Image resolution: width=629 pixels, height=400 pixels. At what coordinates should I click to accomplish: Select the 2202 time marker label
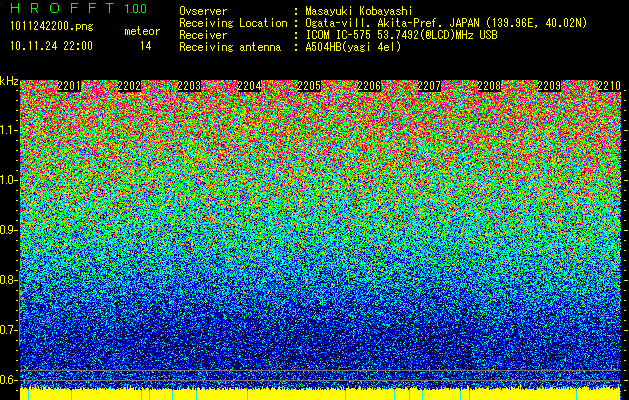[129, 86]
